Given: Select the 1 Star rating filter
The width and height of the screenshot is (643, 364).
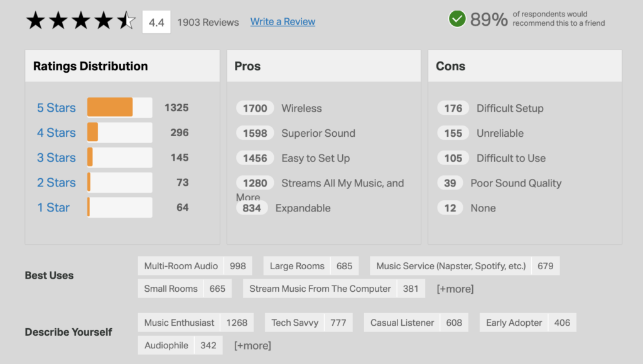Looking at the screenshot, I should click(53, 208).
